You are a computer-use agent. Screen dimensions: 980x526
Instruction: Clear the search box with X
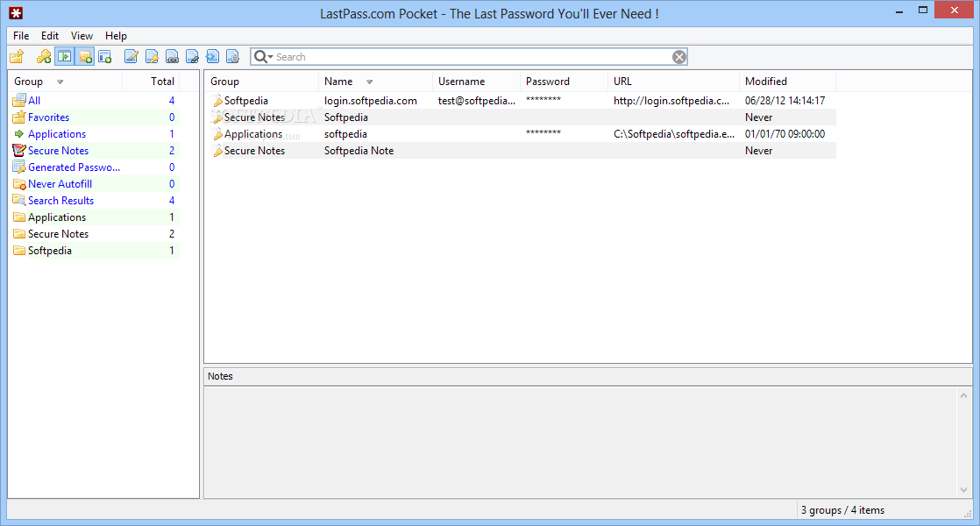point(679,57)
